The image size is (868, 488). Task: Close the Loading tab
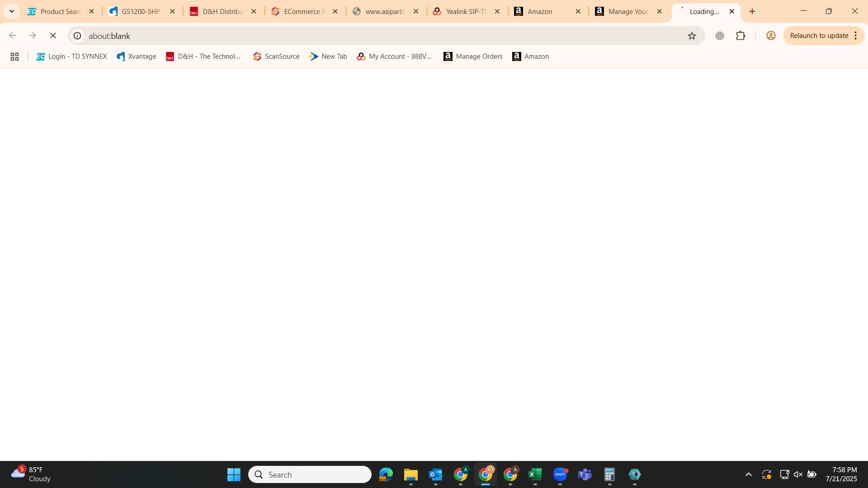tap(731, 11)
